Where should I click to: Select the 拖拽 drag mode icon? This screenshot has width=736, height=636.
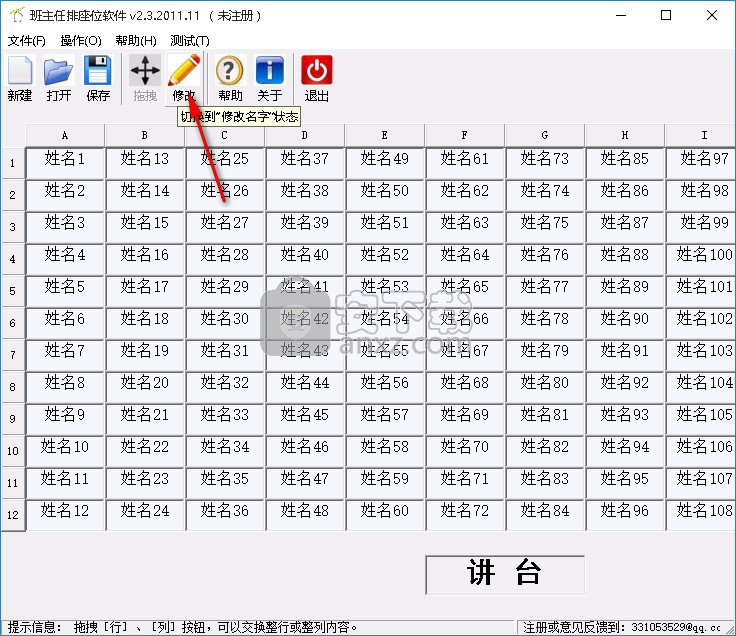pyautogui.click(x=145, y=78)
